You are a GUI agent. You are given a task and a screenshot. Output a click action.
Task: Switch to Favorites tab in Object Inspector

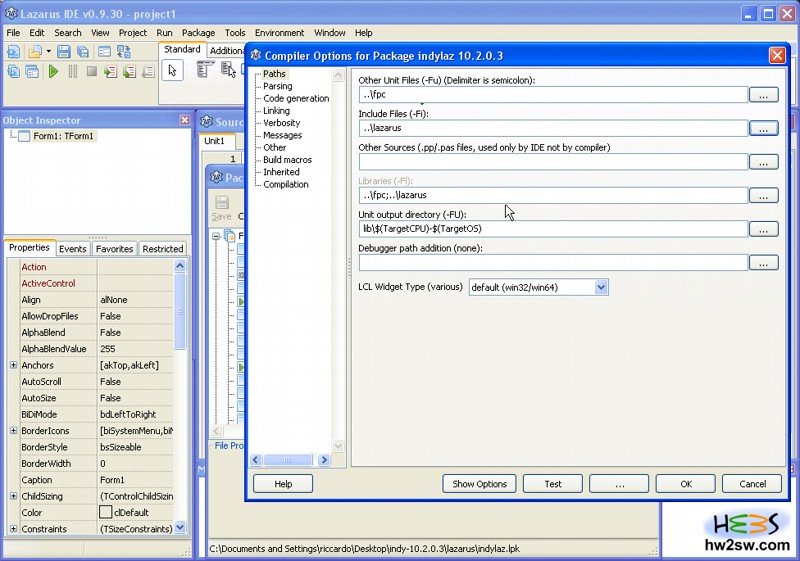pos(114,249)
